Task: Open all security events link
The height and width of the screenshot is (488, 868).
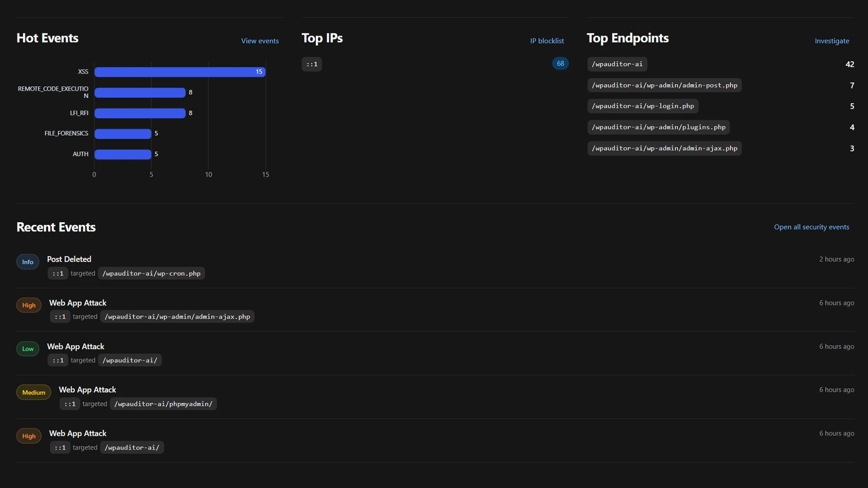Action: [x=811, y=227]
